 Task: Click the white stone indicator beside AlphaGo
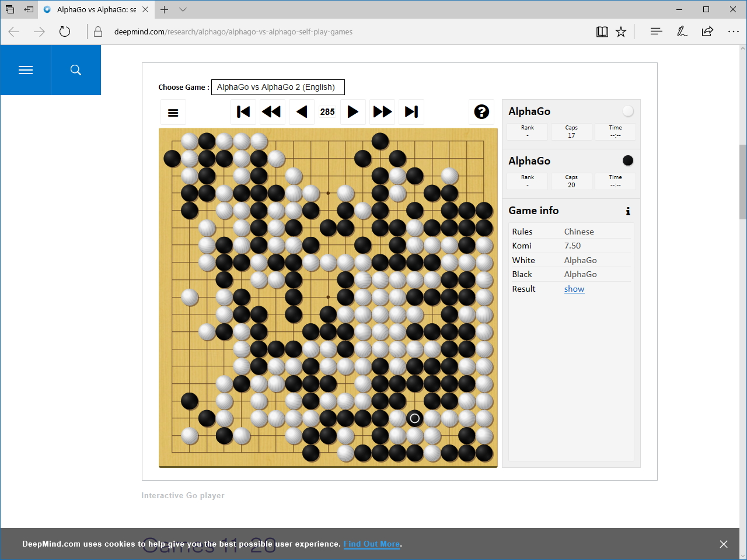[628, 111]
